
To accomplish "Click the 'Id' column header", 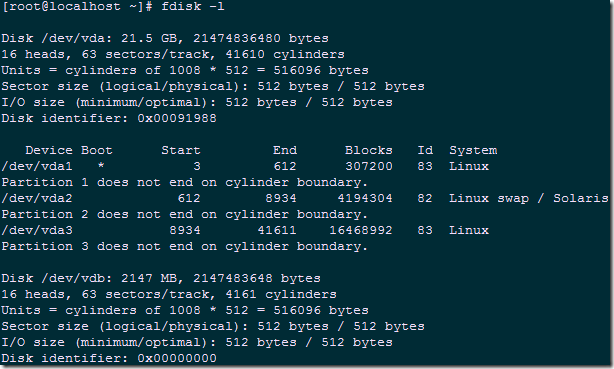I will pos(425,150).
